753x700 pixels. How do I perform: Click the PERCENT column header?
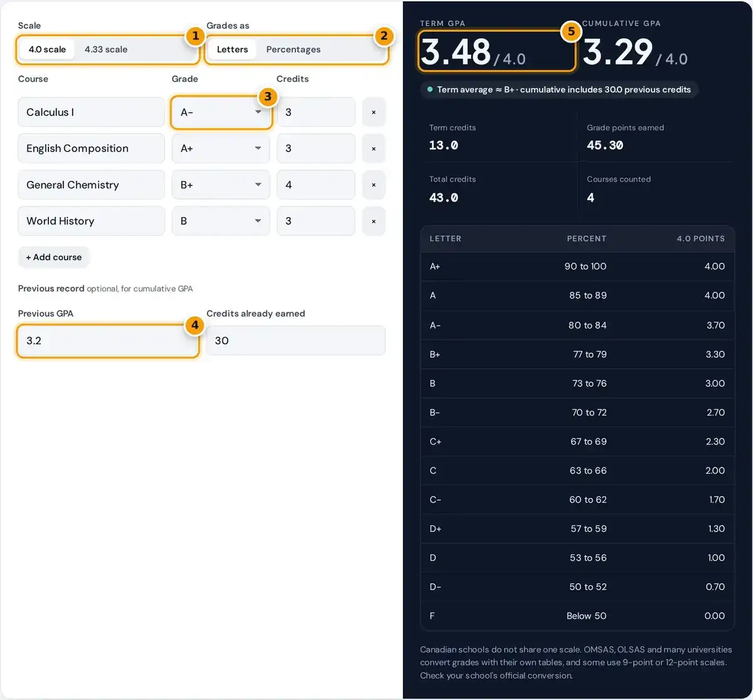[587, 239]
